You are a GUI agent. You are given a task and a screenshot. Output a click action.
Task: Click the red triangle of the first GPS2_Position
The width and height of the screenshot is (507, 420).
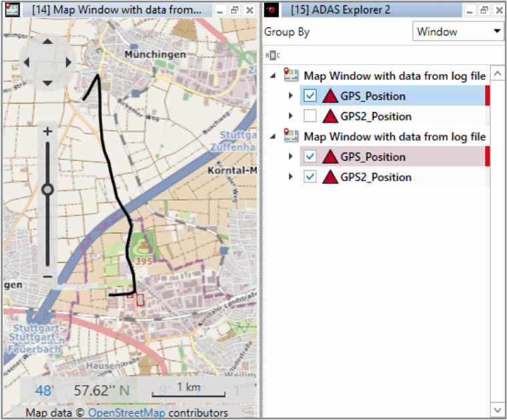330,116
